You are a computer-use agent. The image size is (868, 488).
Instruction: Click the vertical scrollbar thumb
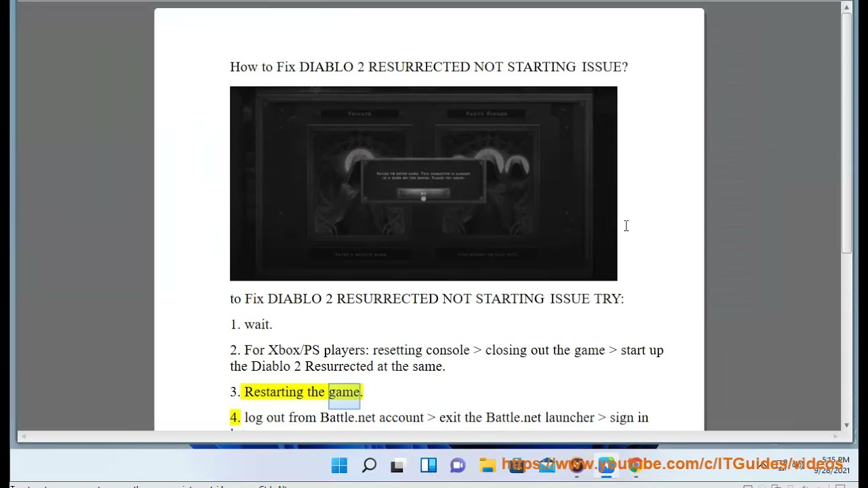[846, 133]
